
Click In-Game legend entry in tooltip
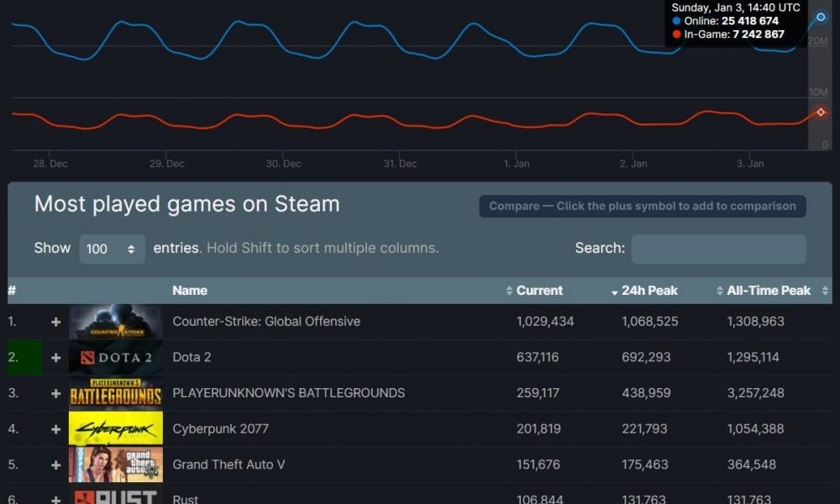728,34
